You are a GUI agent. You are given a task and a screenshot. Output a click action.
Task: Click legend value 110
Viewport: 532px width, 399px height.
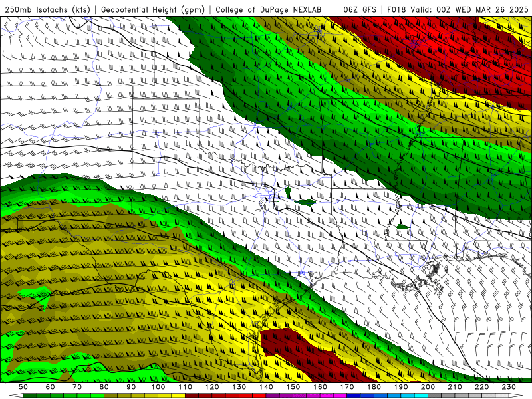186,387
